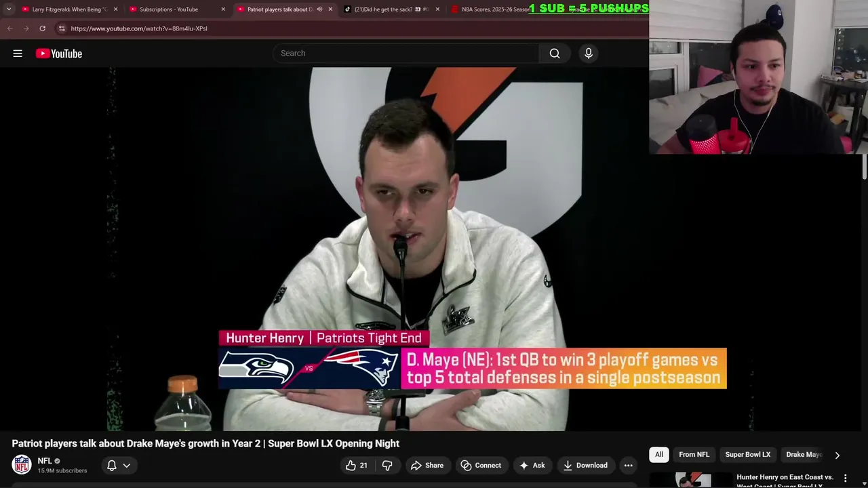Image resolution: width=868 pixels, height=488 pixels.
Task: Open options menu for Hunter Henry video
Action: pos(845,479)
